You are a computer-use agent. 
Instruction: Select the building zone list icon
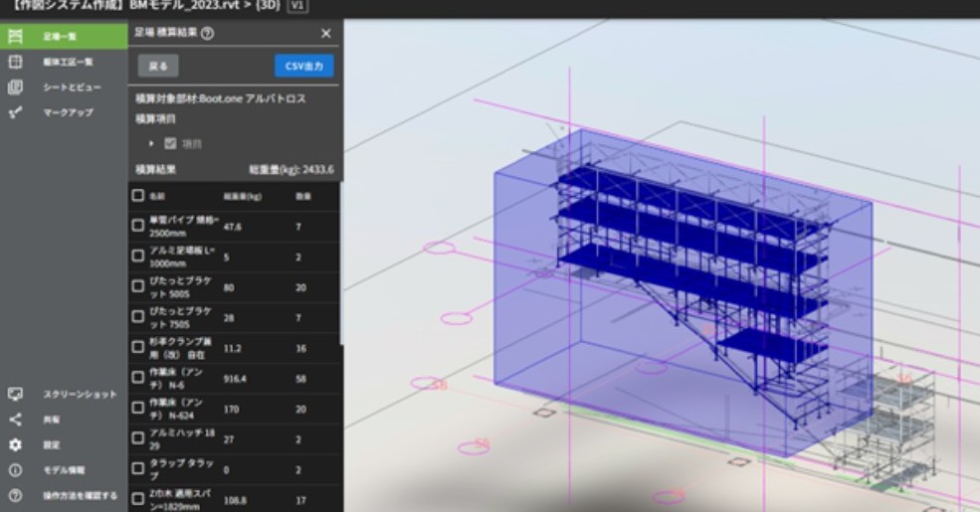coord(16,62)
